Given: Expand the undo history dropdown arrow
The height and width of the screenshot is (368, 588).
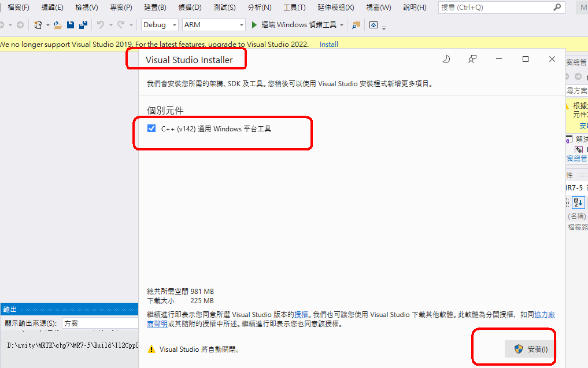Looking at the screenshot, I should click(x=110, y=25).
